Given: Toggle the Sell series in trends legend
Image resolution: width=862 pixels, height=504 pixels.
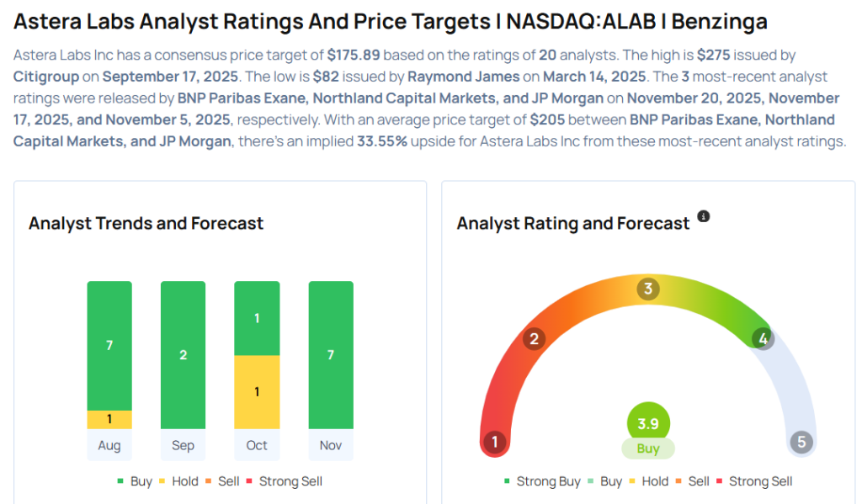Looking at the screenshot, I should 224,481.
